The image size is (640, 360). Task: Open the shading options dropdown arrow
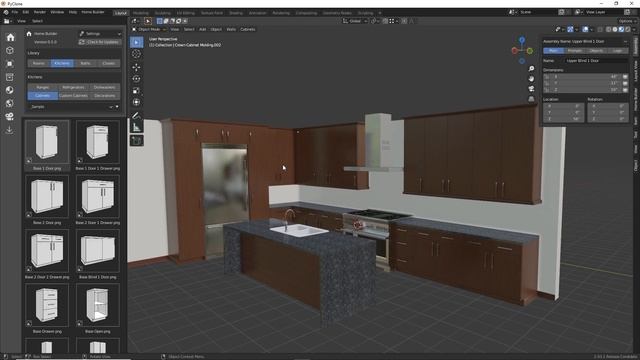click(633, 29)
